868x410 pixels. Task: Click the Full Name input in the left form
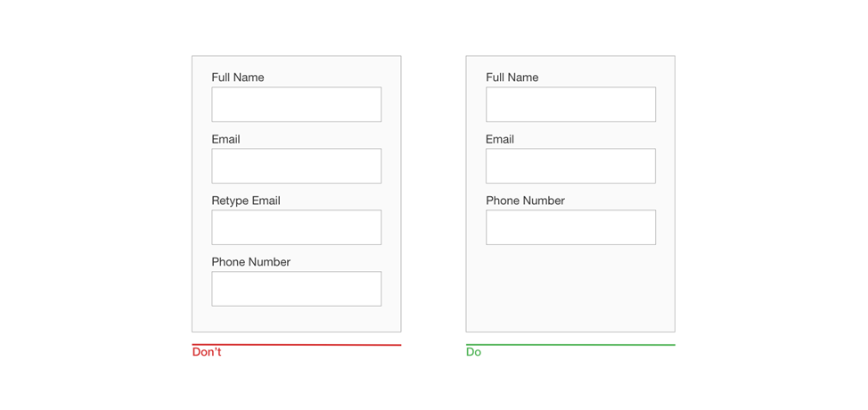click(x=296, y=104)
